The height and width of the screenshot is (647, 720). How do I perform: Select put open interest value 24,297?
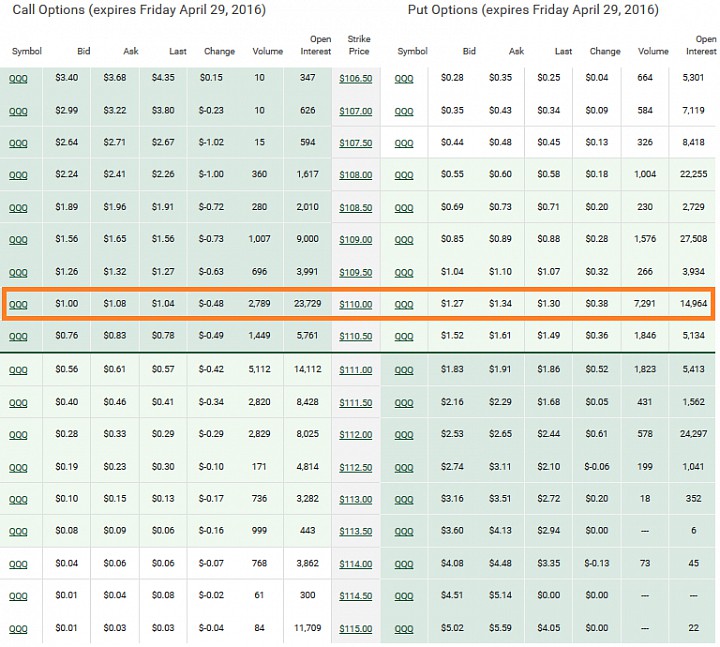[x=693, y=433]
